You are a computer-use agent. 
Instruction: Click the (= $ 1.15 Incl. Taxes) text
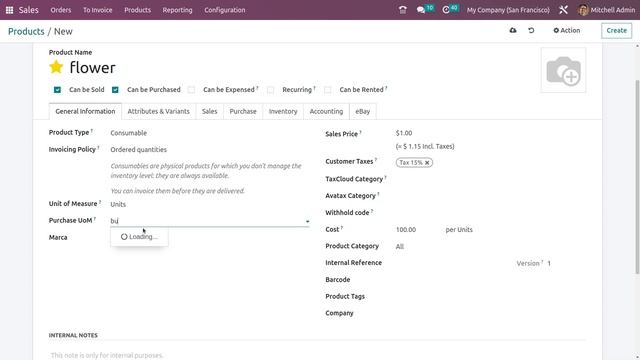click(x=425, y=147)
